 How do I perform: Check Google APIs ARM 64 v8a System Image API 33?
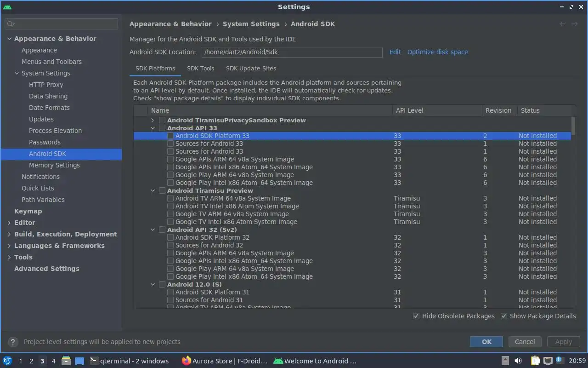pyautogui.click(x=170, y=159)
